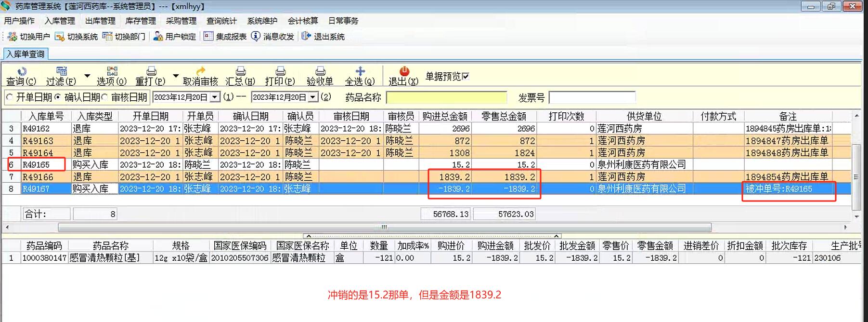Click the 打印次数 column header
The height and width of the screenshot is (322, 868).
point(566,116)
